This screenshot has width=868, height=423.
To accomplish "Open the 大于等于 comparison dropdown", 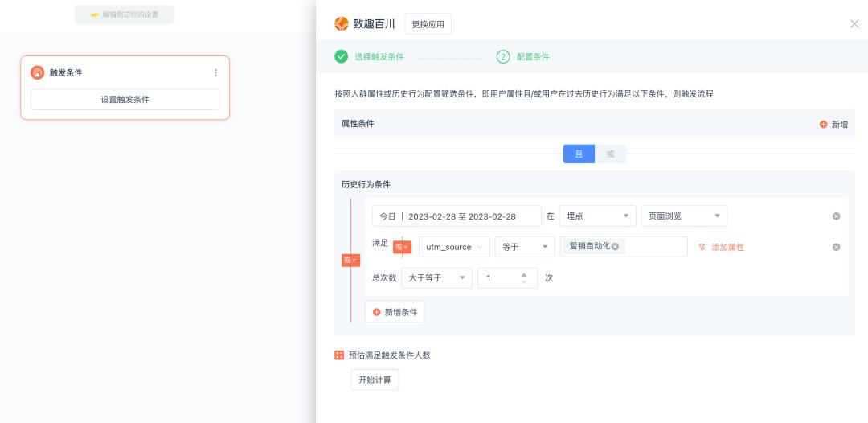I will [x=436, y=278].
